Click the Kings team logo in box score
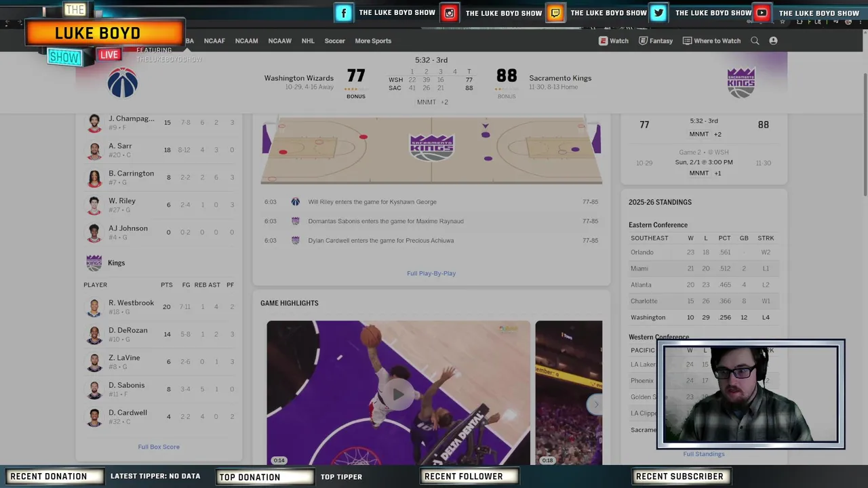868x488 pixels. [94, 263]
